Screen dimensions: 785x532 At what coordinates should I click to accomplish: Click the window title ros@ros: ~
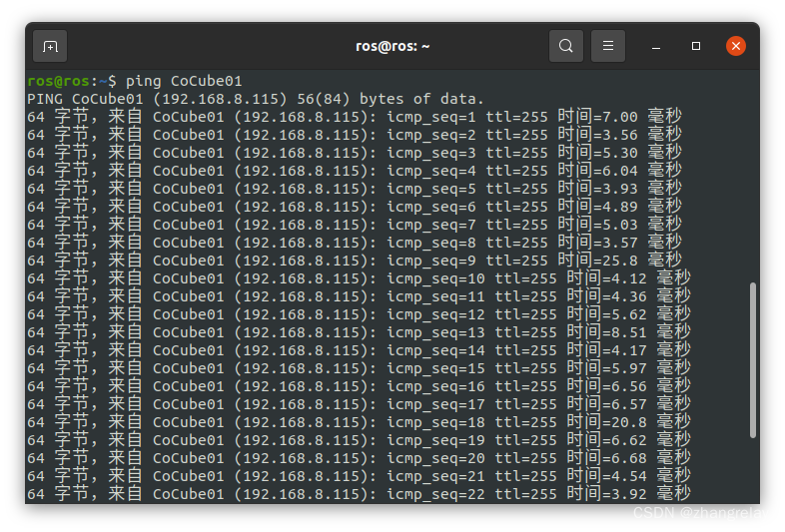tap(392, 46)
